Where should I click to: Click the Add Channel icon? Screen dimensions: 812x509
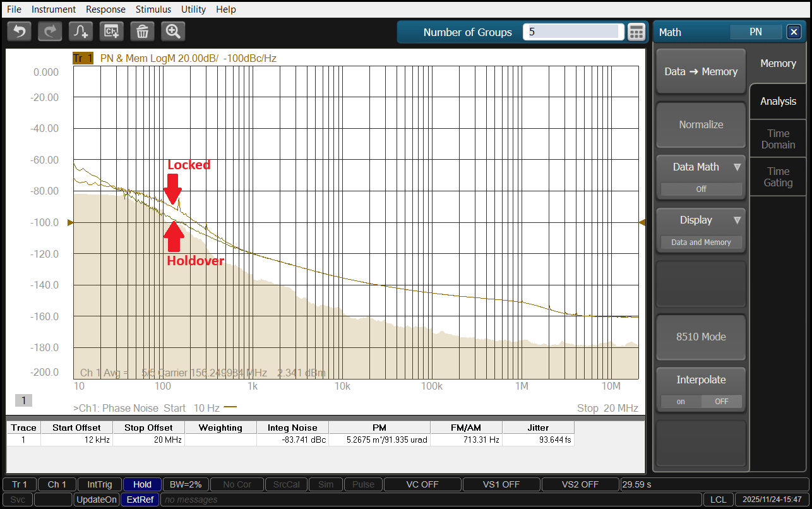[112, 31]
